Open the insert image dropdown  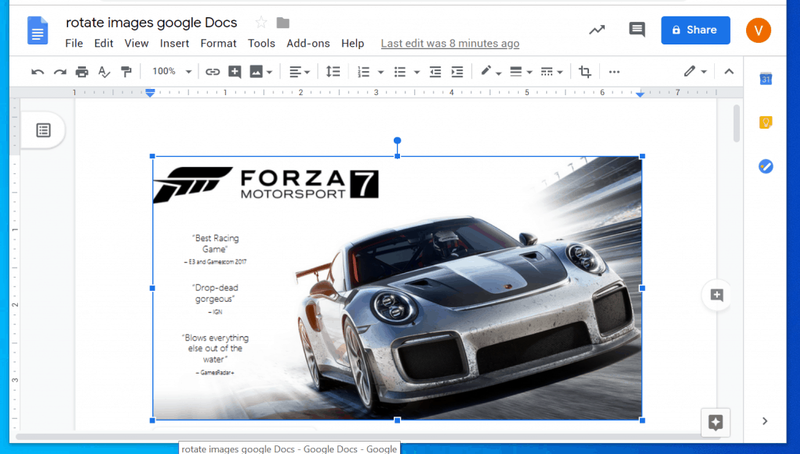click(261, 72)
